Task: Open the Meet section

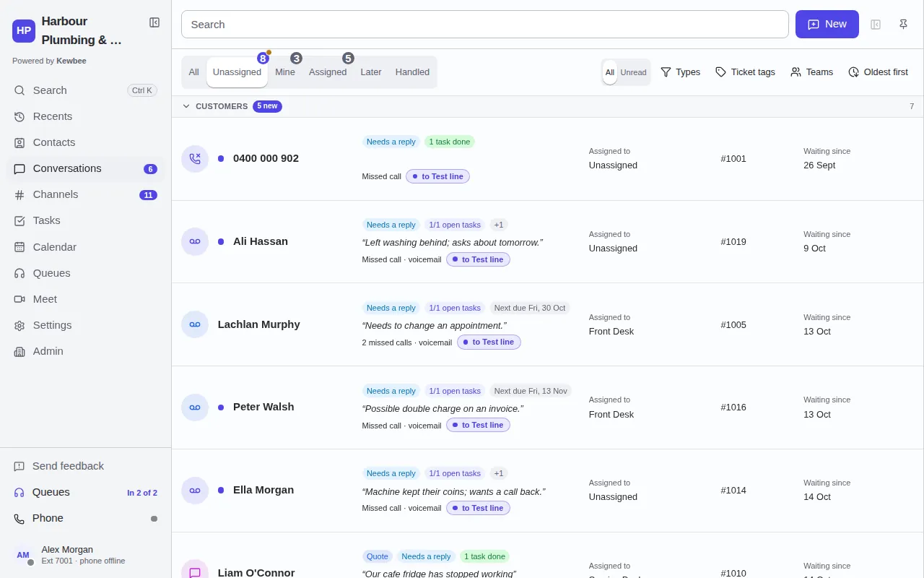Action: pyautogui.click(x=85, y=299)
